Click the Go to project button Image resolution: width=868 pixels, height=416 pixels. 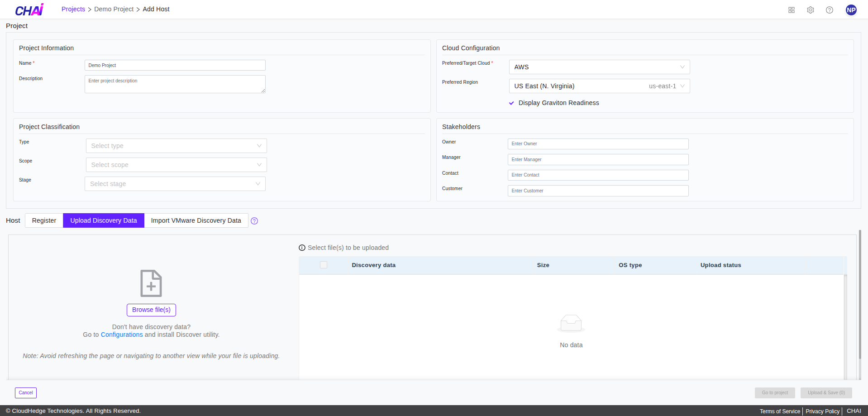[775, 392]
